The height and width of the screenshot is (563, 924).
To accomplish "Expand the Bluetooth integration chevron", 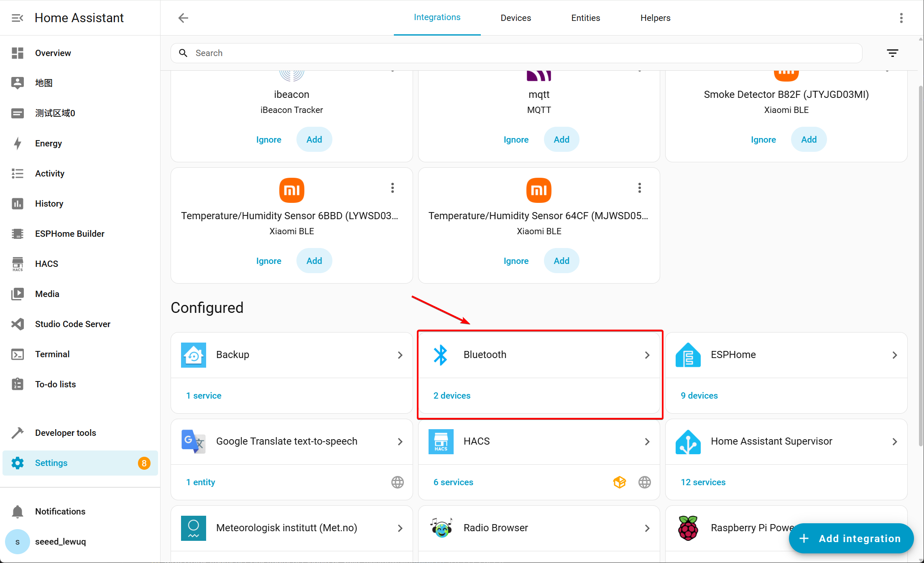I will [x=647, y=355].
